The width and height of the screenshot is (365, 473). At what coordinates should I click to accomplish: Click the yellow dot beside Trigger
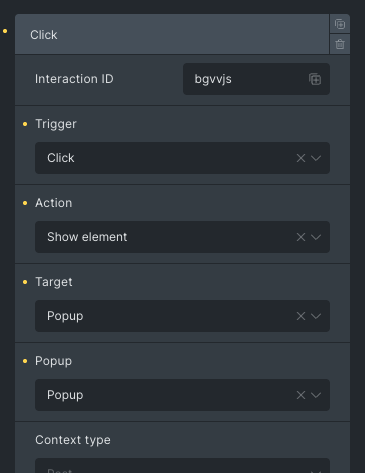pos(25,124)
